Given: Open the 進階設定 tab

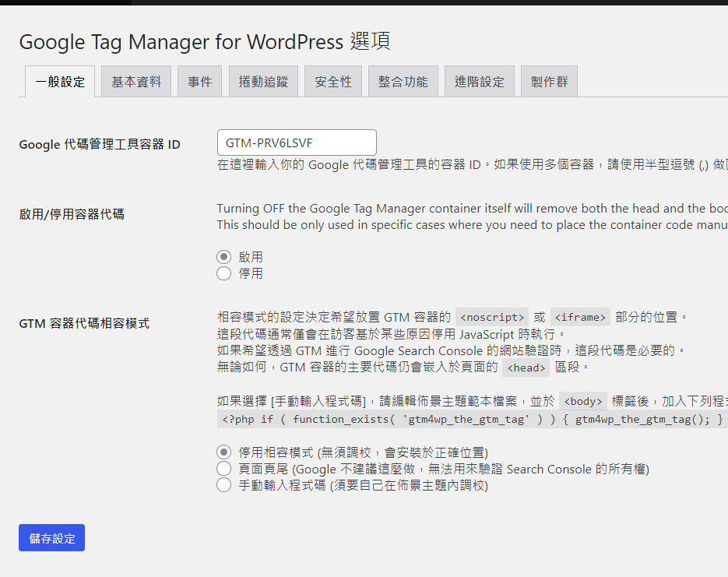Looking at the screenshot, I should pyautogui.click(x=479, y=82).
